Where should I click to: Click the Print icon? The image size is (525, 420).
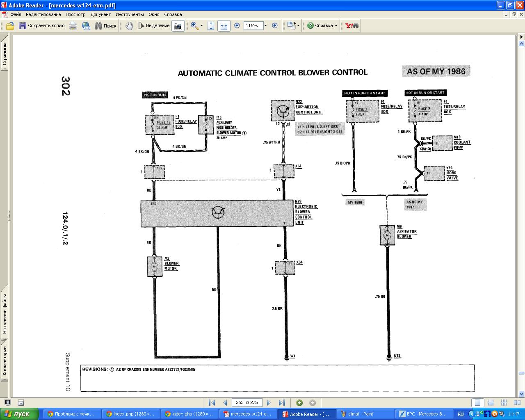coord(73,25)
